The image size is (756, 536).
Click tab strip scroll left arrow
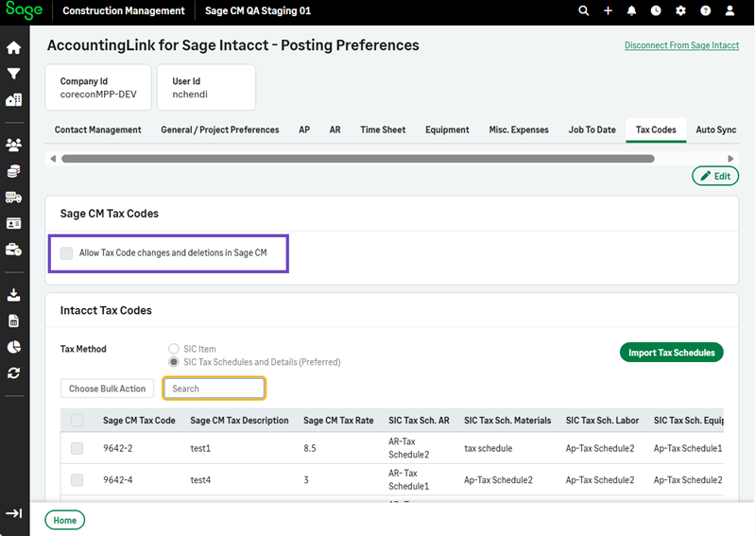click(53, 159)
